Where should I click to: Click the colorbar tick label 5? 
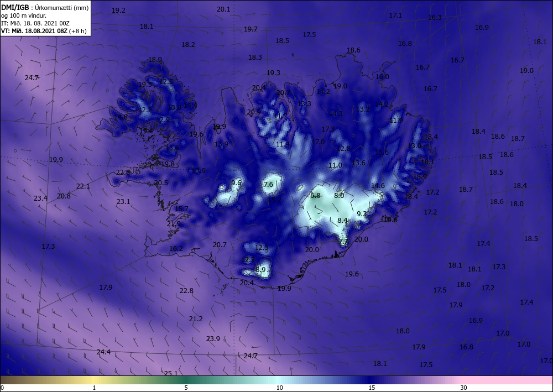pos(186,388)
